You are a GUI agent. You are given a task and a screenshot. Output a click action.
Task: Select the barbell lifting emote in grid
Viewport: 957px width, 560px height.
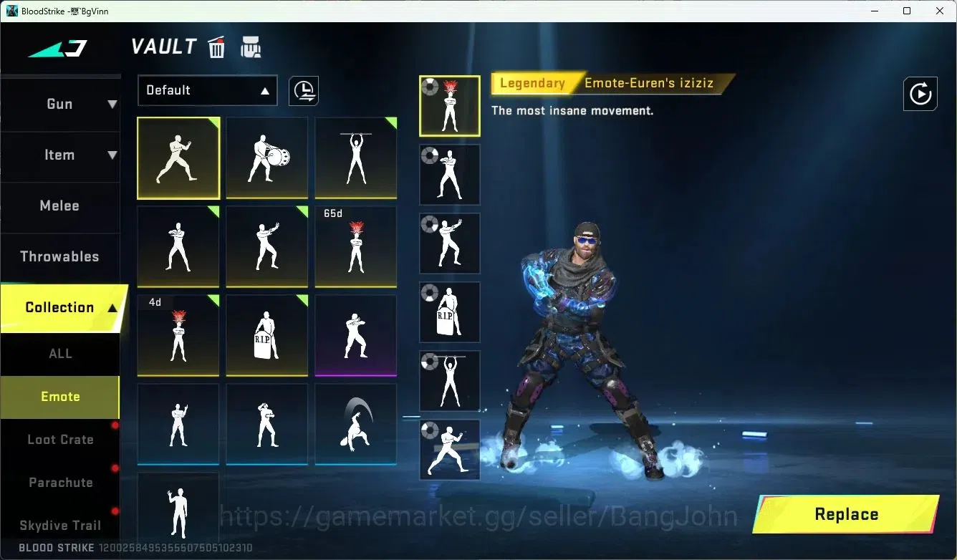click(356, 158)
